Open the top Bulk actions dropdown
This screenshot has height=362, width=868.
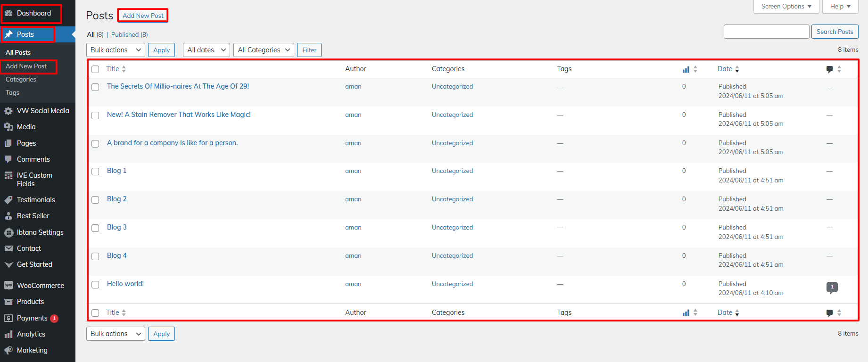[x=116, y=50]
